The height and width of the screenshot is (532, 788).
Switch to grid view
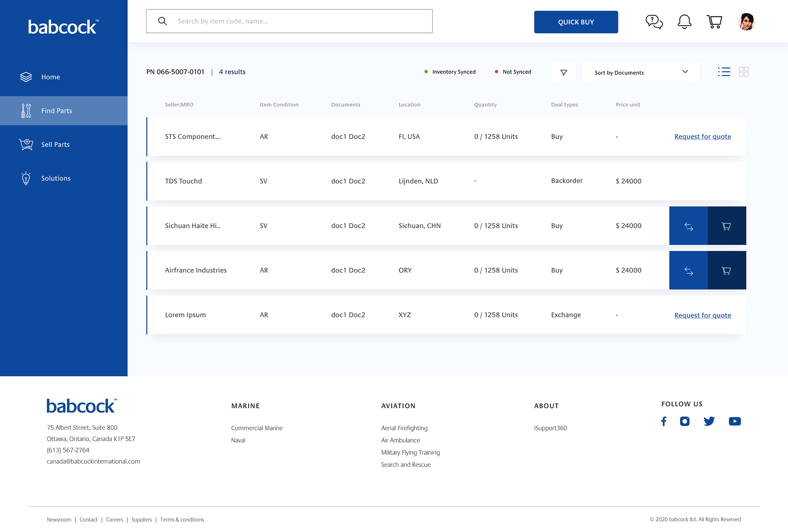(x=744, y=72)
